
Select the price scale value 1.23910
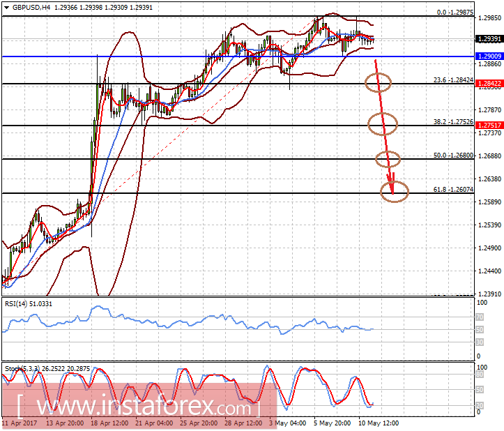coord(489,294)
